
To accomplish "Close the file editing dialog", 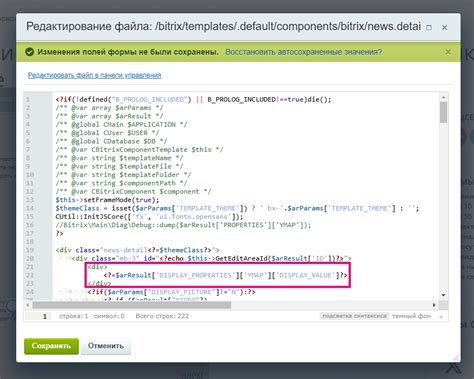I will pos(444,28).
